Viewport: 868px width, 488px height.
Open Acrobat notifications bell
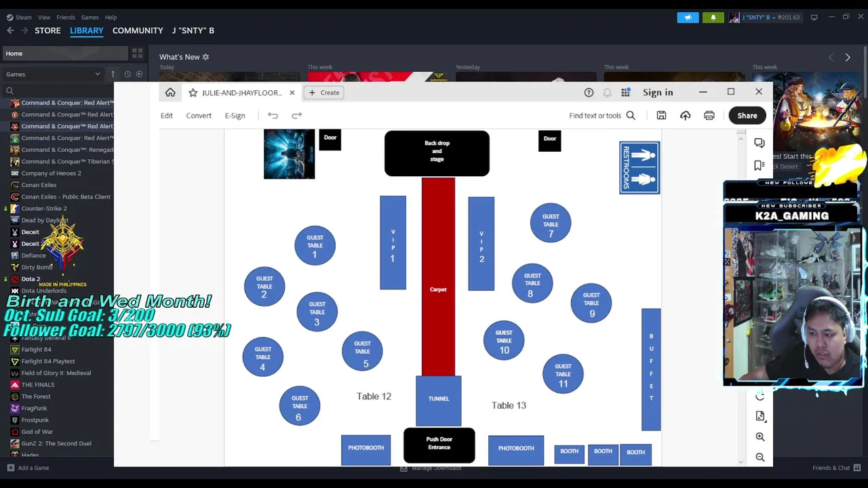[x=607, y=92]
